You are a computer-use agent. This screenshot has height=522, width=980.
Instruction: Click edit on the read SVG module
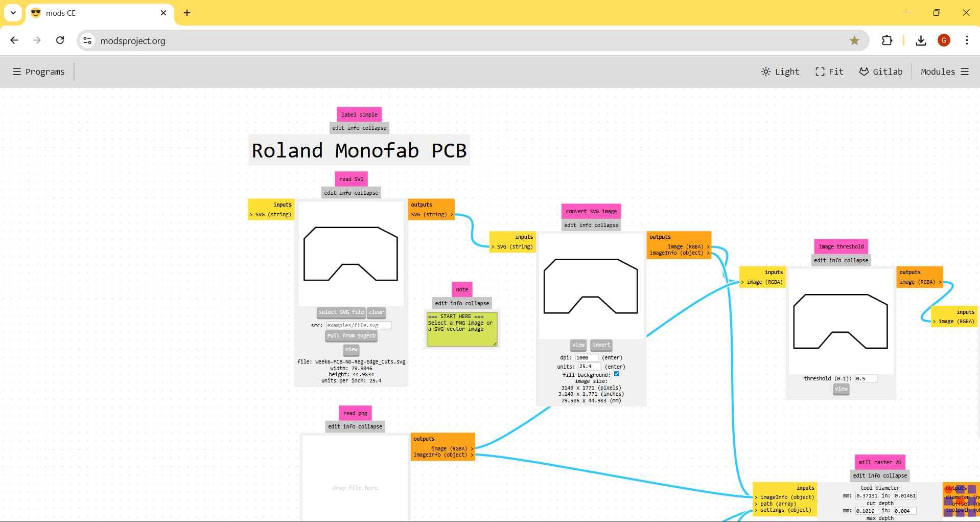330,193
